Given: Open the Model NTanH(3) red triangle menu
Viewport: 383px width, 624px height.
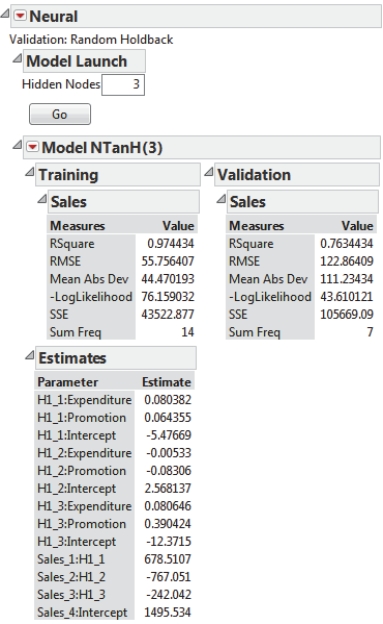Looking at the screenshot, I should click(x=32, y=147).
